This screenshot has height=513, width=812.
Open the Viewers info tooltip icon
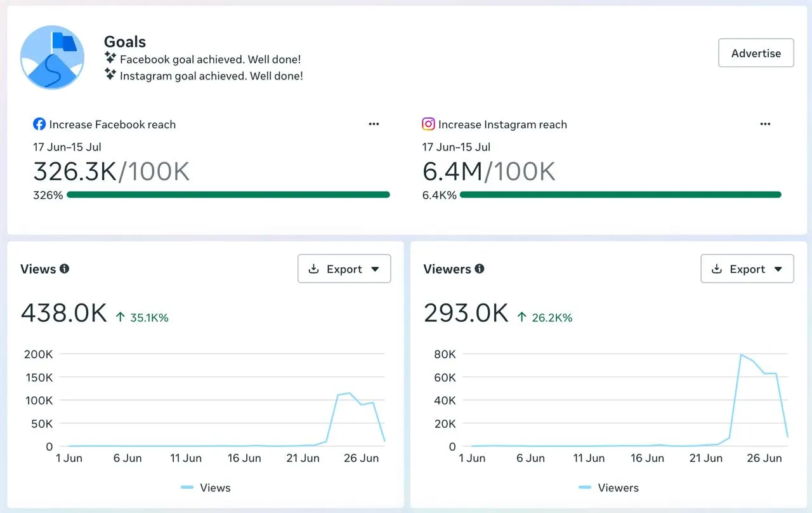pos(480,269)
